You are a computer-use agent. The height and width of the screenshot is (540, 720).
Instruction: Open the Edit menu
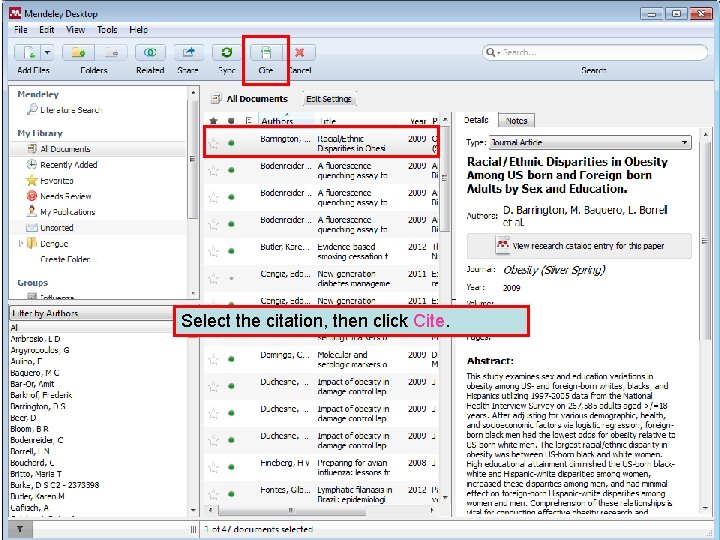(46, 30)
